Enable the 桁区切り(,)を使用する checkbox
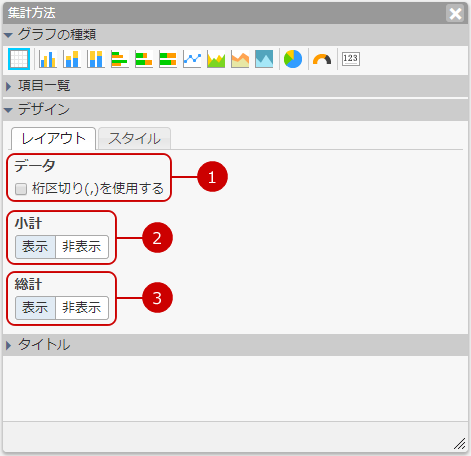The image size is (471, 456). click(21, 189)
